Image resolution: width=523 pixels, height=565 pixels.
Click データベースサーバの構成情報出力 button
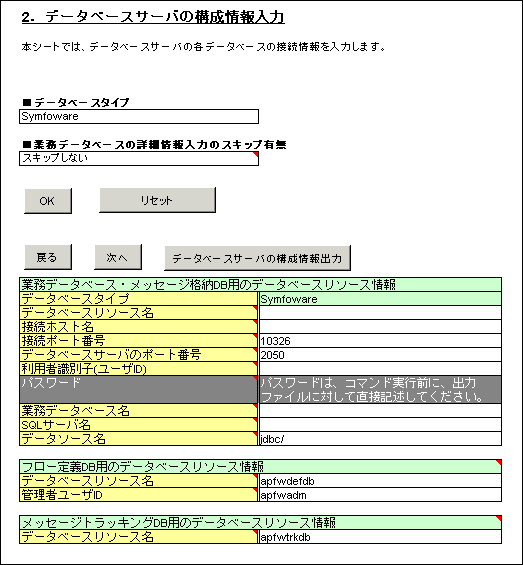[257, 258]
